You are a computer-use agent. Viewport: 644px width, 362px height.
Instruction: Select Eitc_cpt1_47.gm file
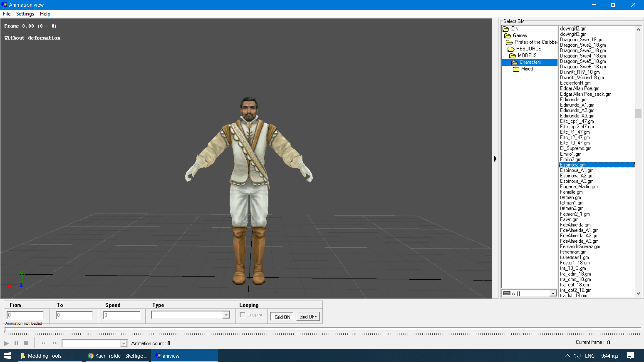[x=577, y=121]
